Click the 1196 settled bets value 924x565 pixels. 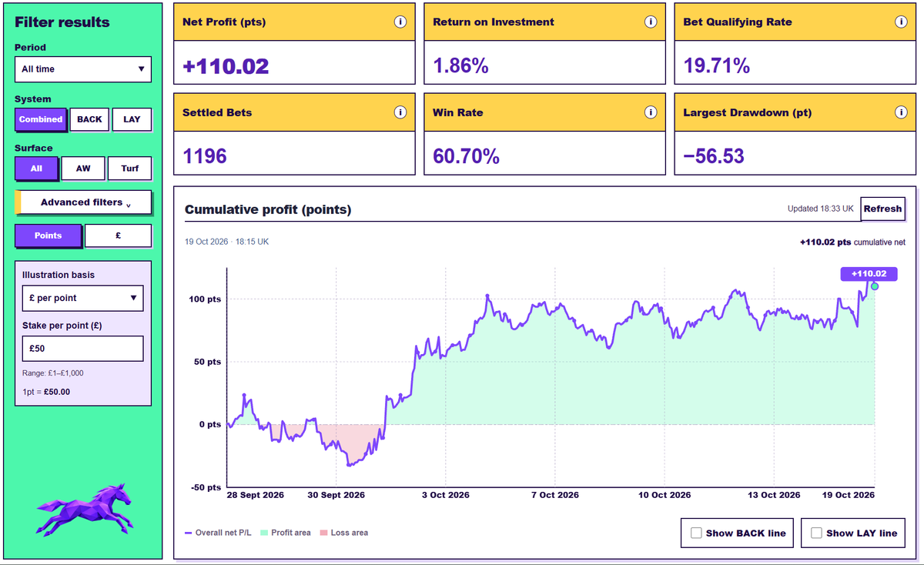205,156
